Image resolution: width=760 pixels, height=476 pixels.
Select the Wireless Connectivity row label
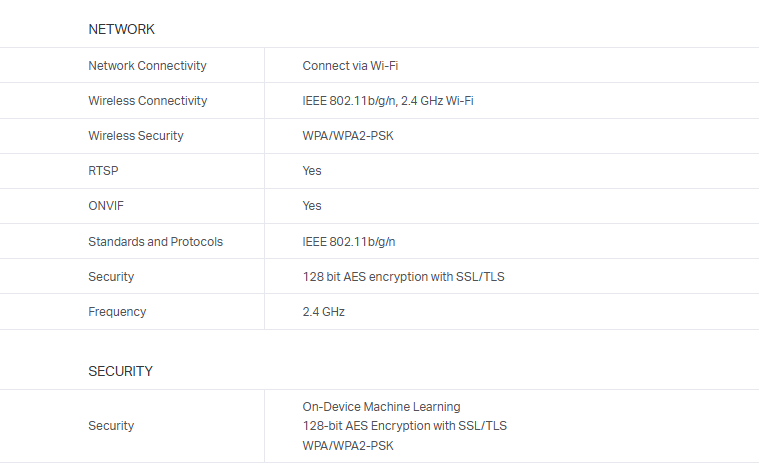pyautogui.click(x=147, y=101)
